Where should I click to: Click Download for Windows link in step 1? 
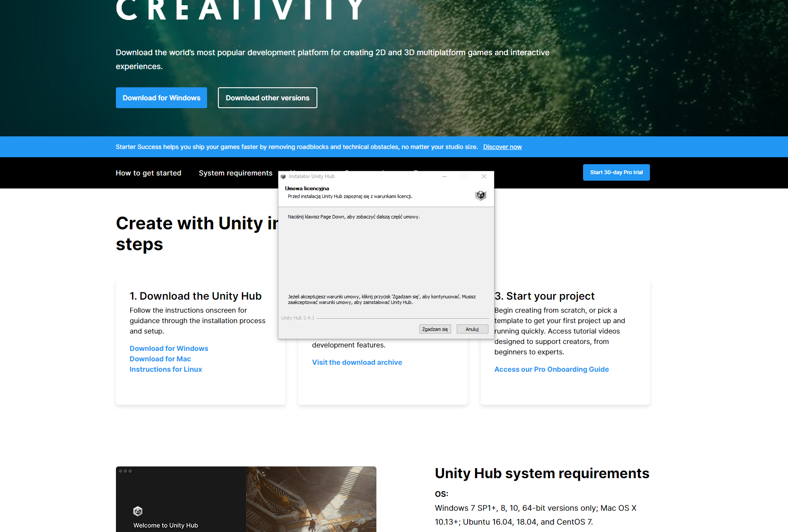coord(169,348)
